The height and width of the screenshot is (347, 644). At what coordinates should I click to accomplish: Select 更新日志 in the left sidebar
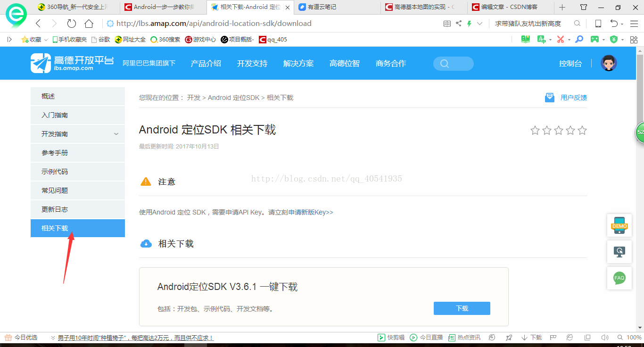[x=78, y=209]
